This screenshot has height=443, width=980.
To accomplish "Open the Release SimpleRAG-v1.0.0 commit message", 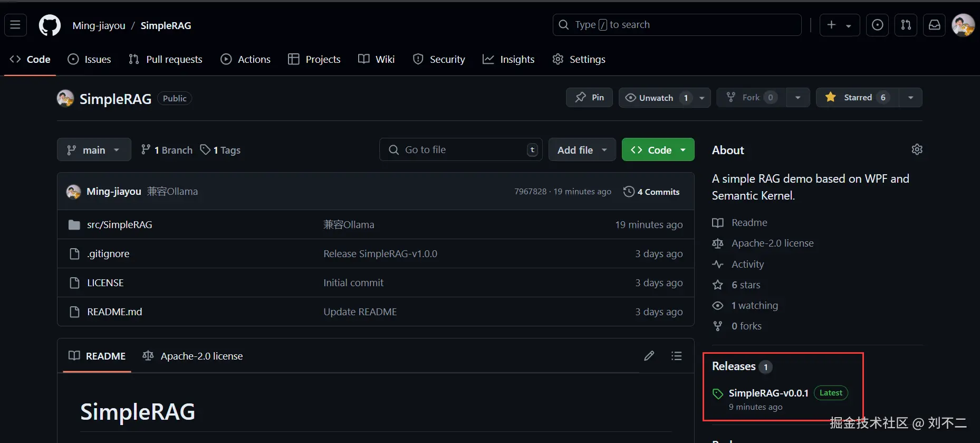I will click(x=380, y=253).
